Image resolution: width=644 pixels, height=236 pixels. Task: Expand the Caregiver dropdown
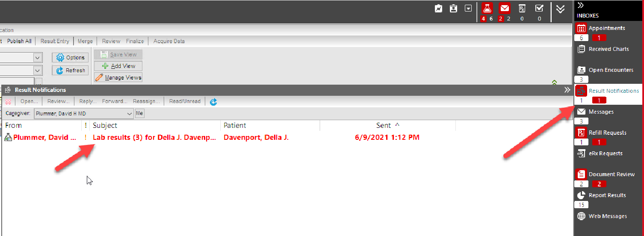coord(130,114)
